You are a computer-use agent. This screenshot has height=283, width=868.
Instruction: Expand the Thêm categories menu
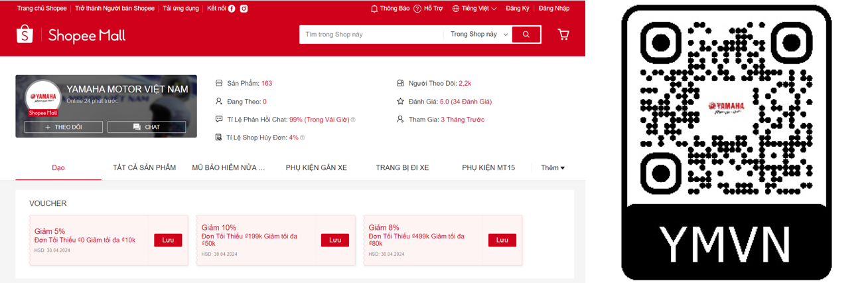553,168
